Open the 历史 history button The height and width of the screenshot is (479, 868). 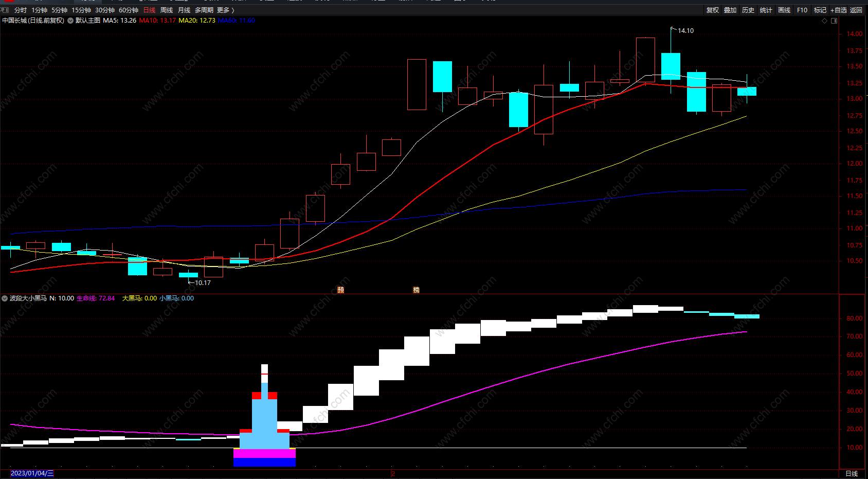pos(748,10)
